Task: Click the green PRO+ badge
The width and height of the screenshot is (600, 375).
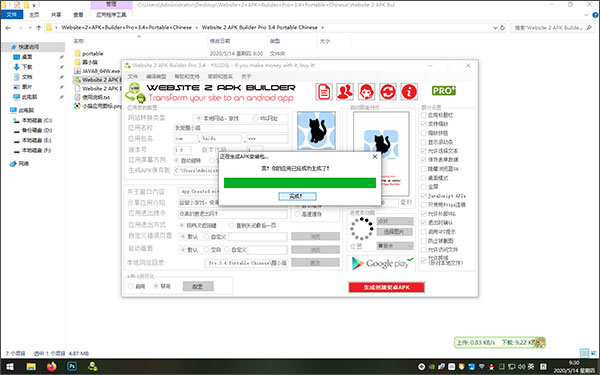Action: click(x=443, y=91)
